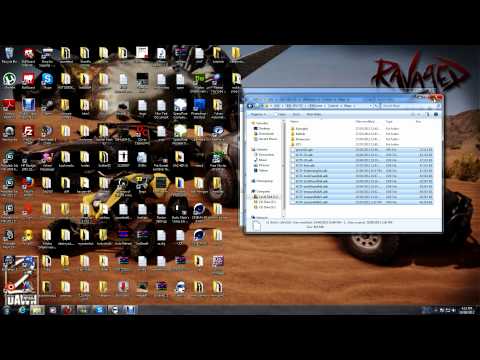Image resolution: width=480 pixels, height=360 pixels.
Task: Sort files by the Size column
Action: click(x=418, y=122)
